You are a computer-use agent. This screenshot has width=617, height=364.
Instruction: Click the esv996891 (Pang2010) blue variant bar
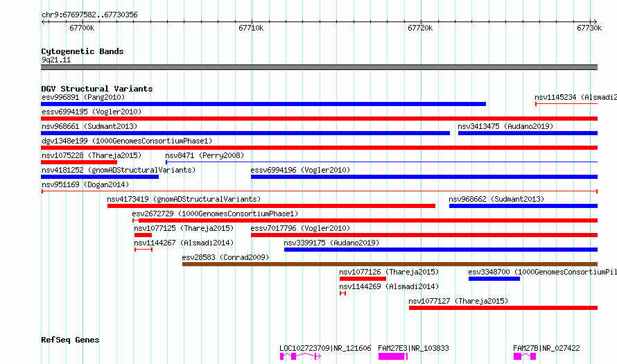(263, 104)
